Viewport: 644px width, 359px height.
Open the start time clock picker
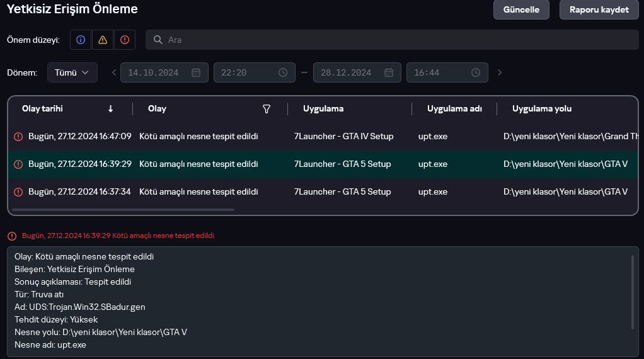point(283,72)
